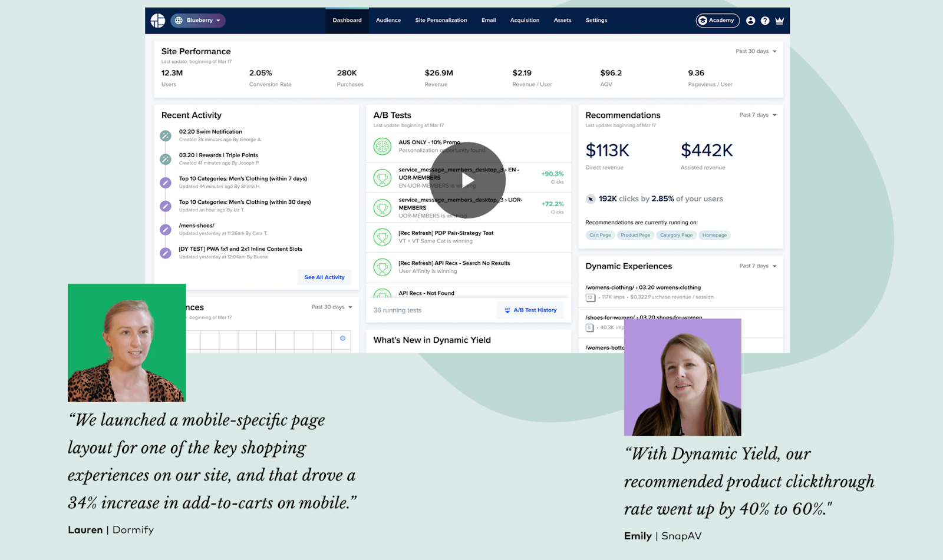Screen dimensions: 943x560
Task: Click the crown icon in header
Action: (780, 21)
